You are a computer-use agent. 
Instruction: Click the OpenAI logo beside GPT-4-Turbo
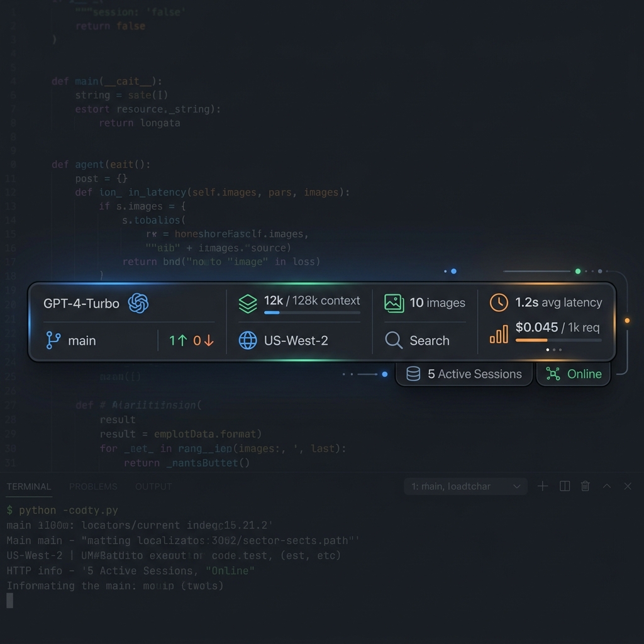point(138,303)
